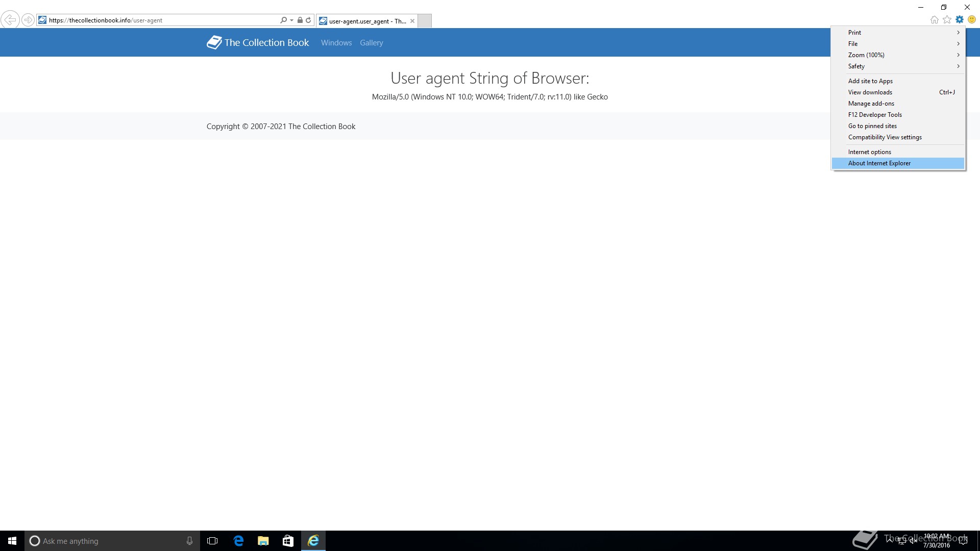The width and height of the screenshot is (980, 551).
Task: Open Internet options from menu
Action: 869,152
